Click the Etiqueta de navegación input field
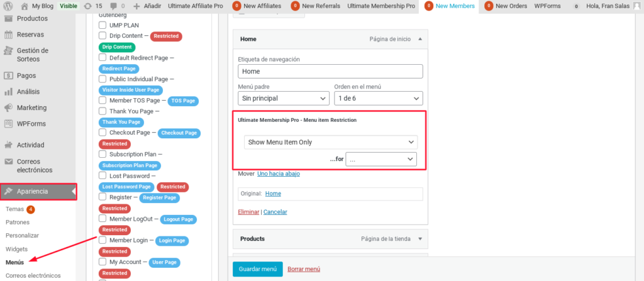644x281 pixels. [330, 71]
